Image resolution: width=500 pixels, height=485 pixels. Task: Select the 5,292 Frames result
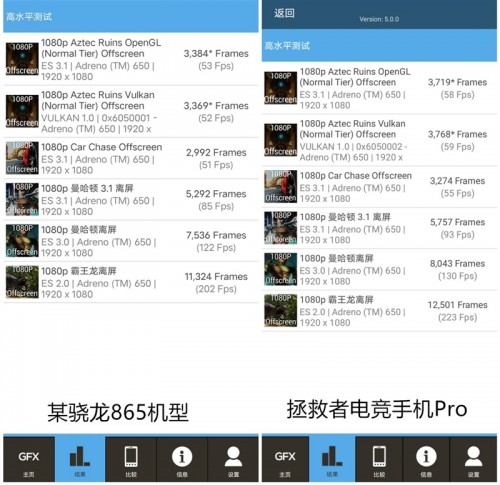(x=216, y=194)
